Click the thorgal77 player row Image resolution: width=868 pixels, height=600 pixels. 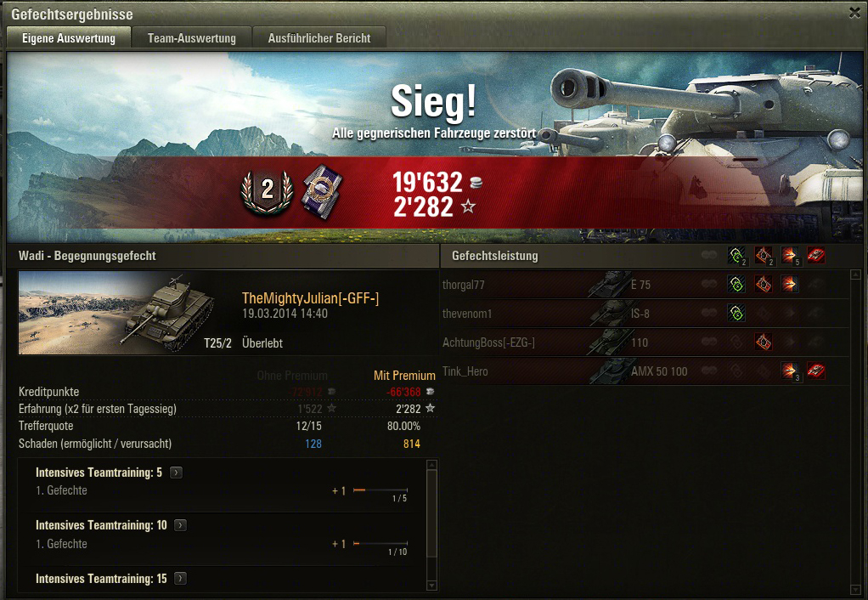pos(645,285)
